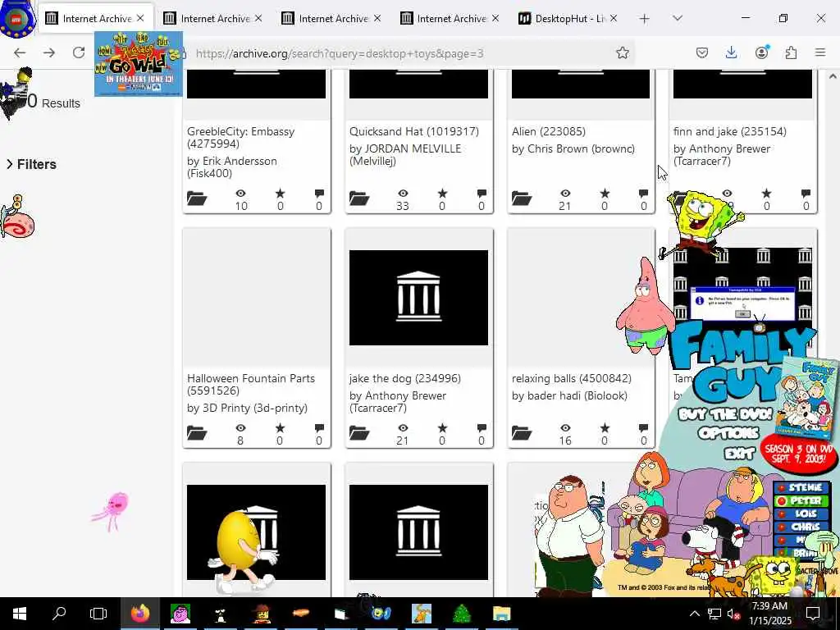Open Halloween Fountain Parts (5591526) title link
The image size is (840, 630).
click(x=251, y=385)
